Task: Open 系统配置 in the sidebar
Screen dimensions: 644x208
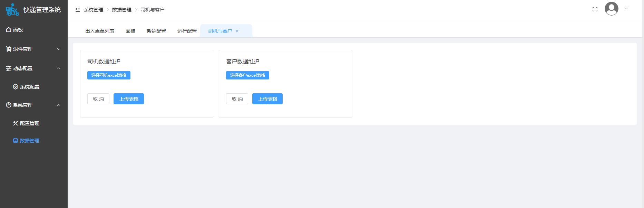Action: pos(29,87)
